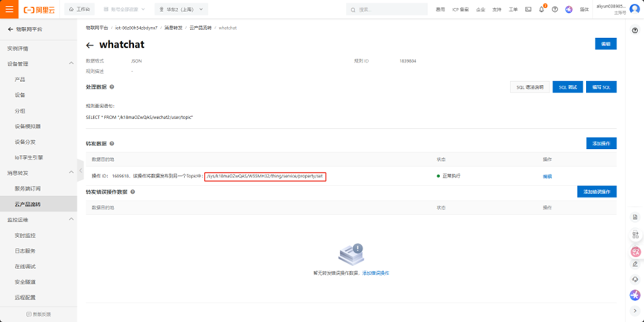Click the help icon beside 转发错误操作数据
The image size is (644, 322).
click(x=133, y=192)
